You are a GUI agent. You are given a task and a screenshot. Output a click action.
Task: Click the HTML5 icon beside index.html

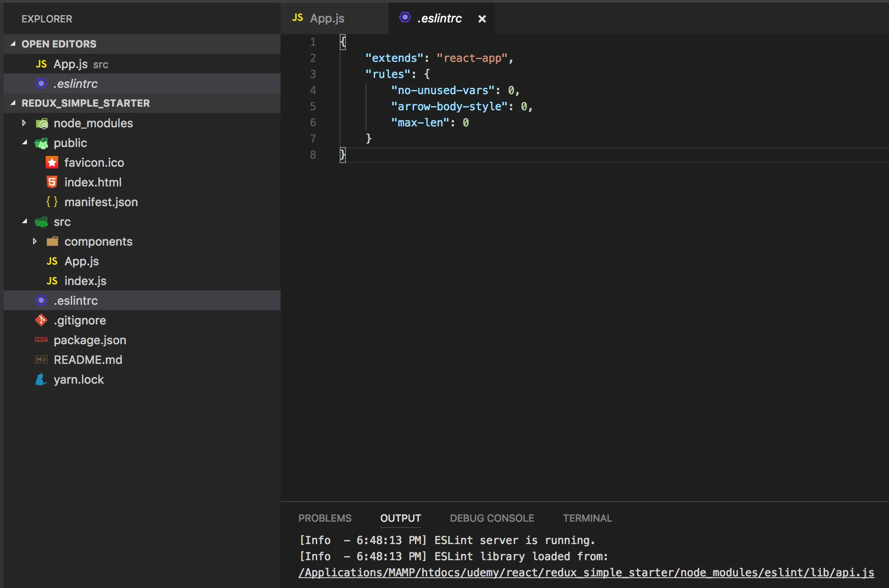(x=52, y=182)
